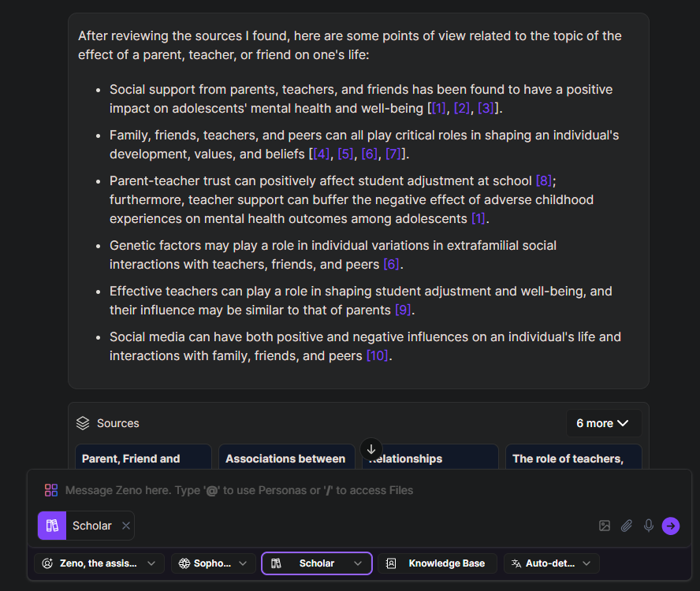The height and width of the screenshot is (591, 700).
Task: Click the scroll-down arrow circle icon
Action: (x=371, y=449)
